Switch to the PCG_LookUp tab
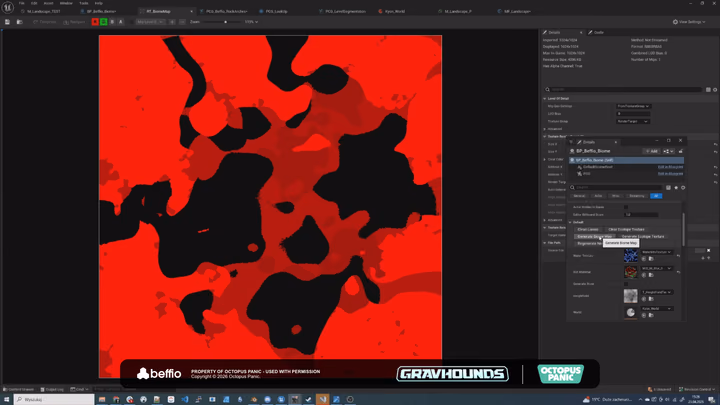This screenshot has height=405, width=720. 276,11
